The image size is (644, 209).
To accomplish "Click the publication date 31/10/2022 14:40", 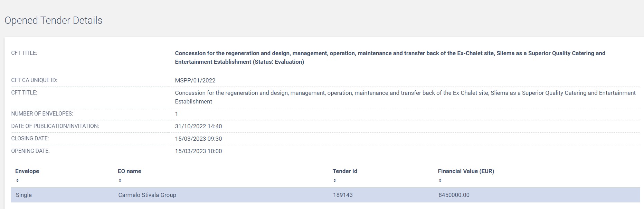I will [198, 126].
